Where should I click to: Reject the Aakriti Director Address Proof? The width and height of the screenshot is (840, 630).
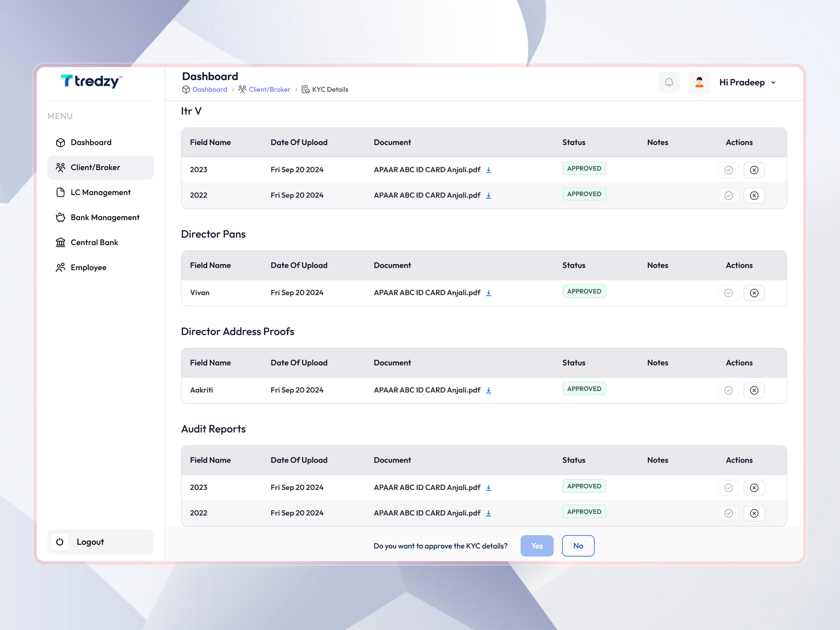(754, 390)
